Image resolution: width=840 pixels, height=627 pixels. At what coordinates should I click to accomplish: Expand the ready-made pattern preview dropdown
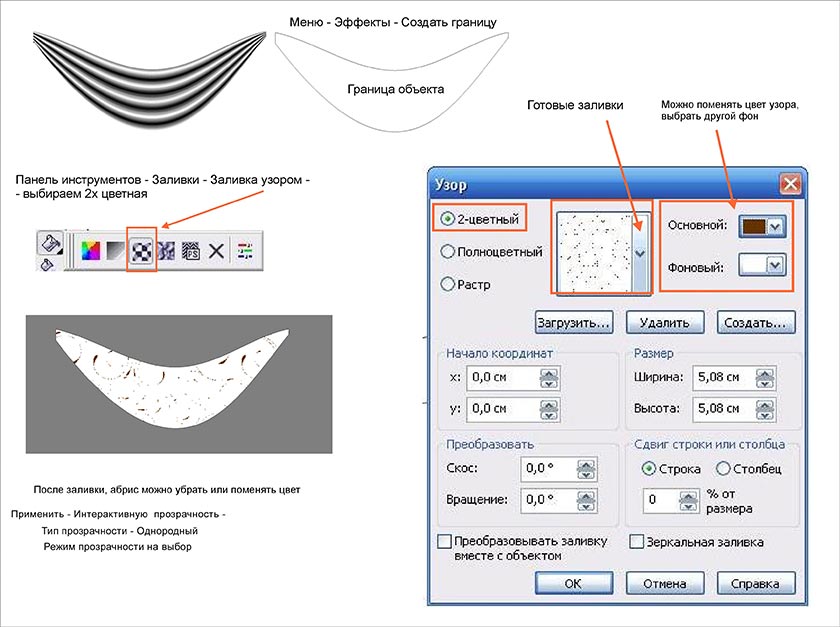(641, 254)
